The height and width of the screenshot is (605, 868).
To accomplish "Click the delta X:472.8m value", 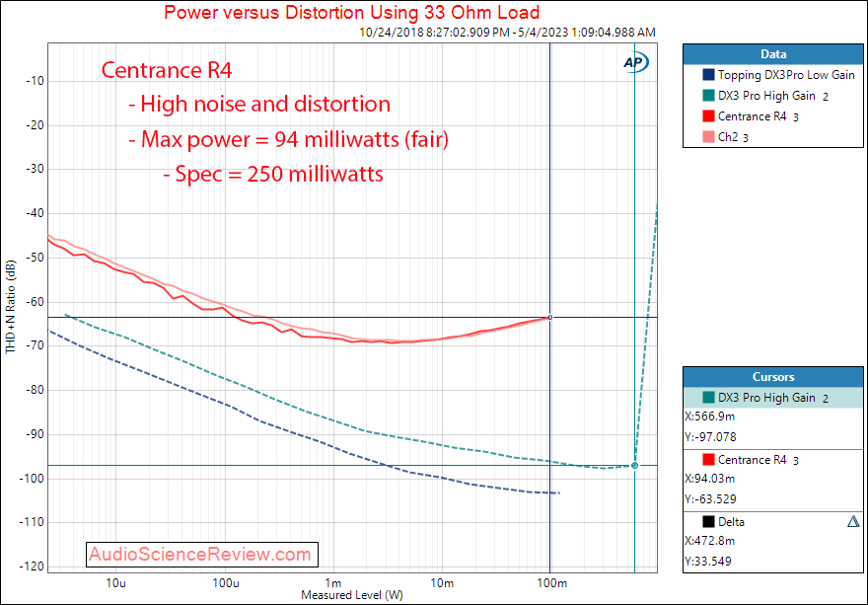I will click(709, 541).
